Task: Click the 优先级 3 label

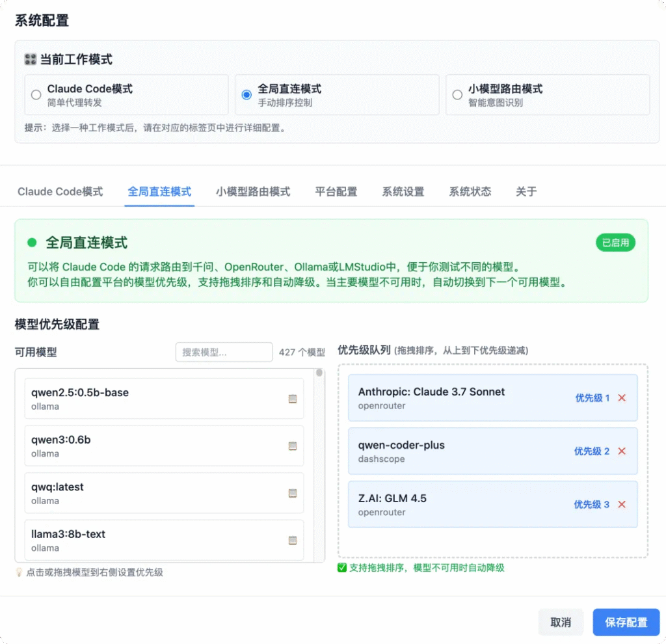Action: pyautogui.click(x=592, y=504)
